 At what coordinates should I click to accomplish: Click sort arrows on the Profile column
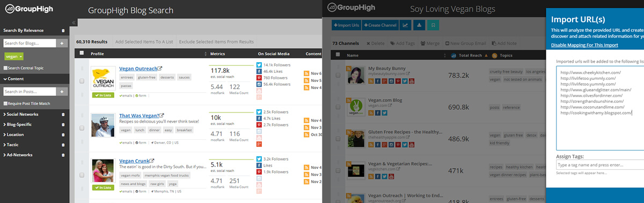[206, 54]
